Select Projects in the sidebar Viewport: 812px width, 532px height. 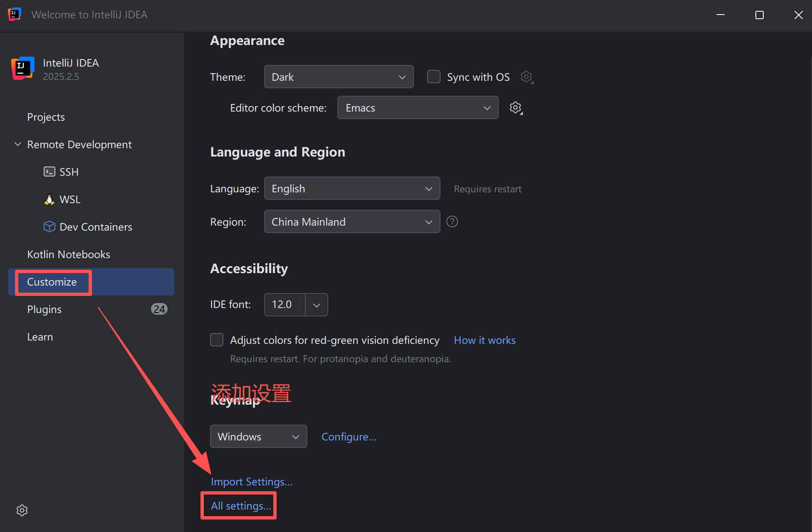coord(91,117)
